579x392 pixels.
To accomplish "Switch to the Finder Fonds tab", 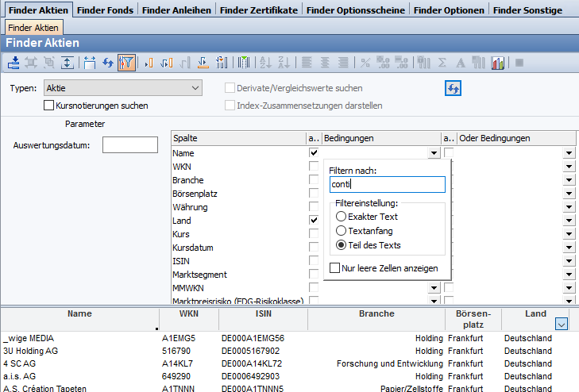I will (105, 10).
